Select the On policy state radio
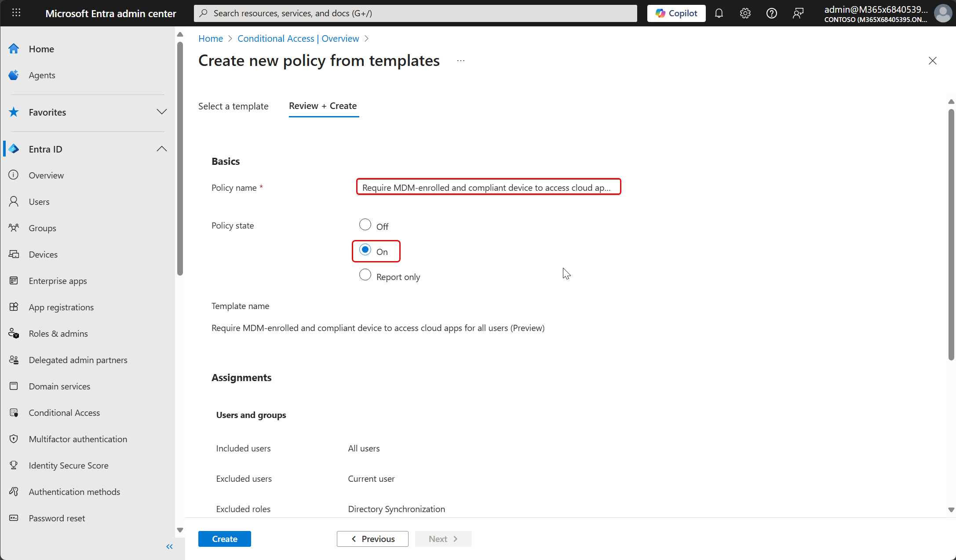 tap(365, 250)
